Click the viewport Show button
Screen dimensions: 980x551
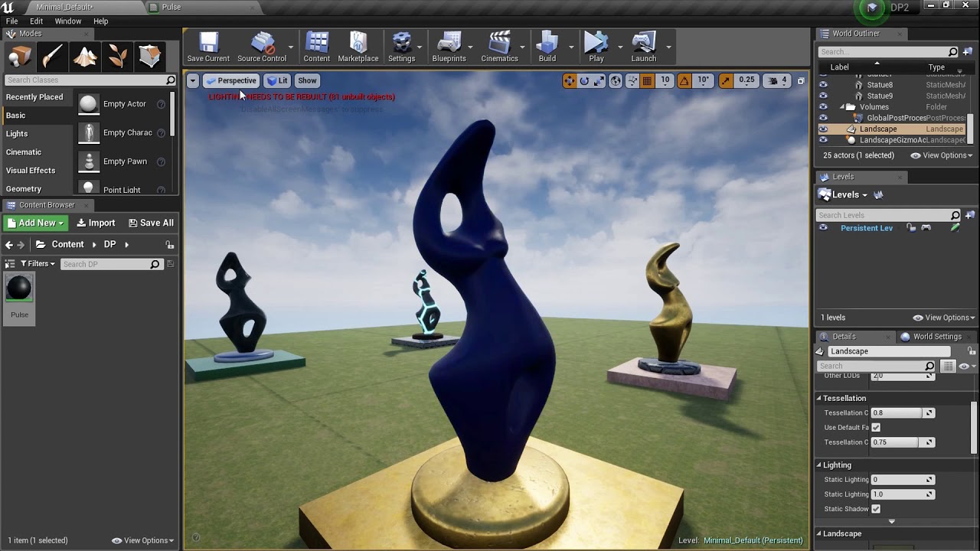[307, 80]
